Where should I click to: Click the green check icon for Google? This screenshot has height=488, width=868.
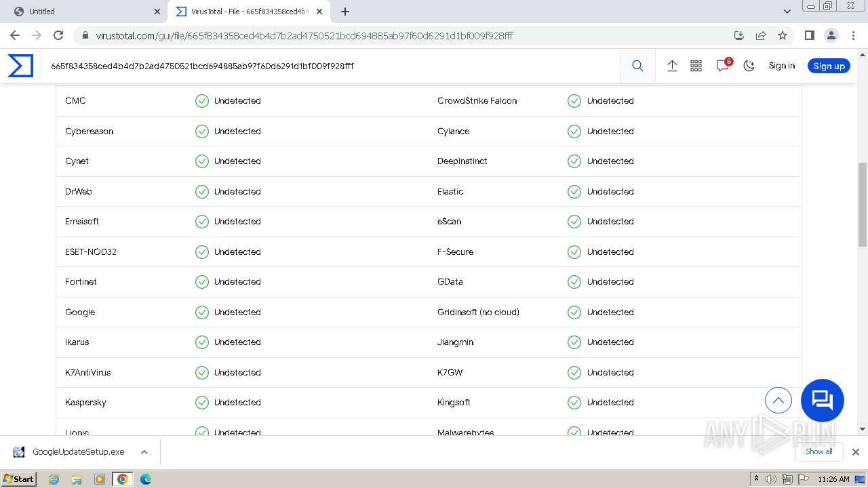202,312
